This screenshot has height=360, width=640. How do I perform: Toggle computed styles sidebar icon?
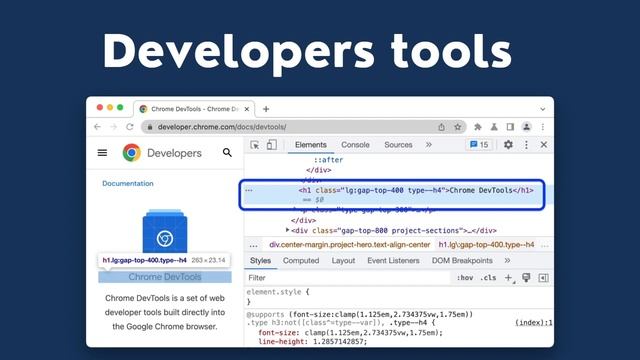543,278
